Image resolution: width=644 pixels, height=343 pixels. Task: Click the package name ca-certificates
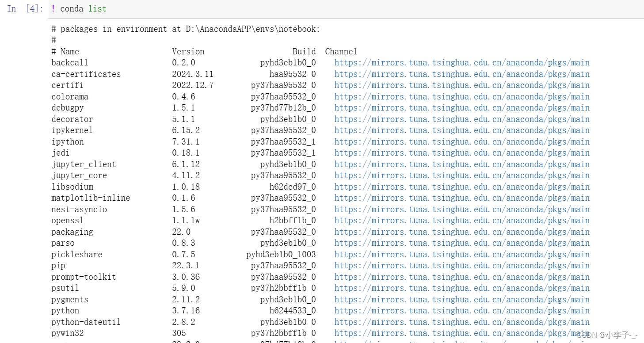[x=86, y=74]
